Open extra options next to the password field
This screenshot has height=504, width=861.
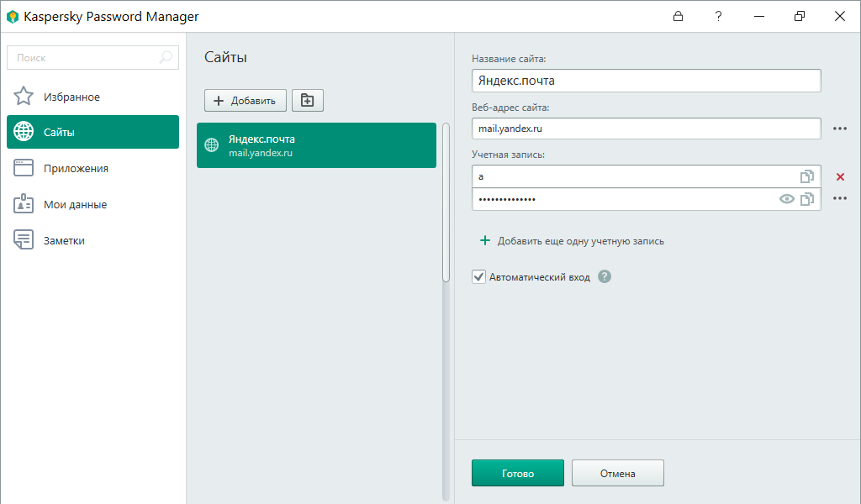[839, 199]
